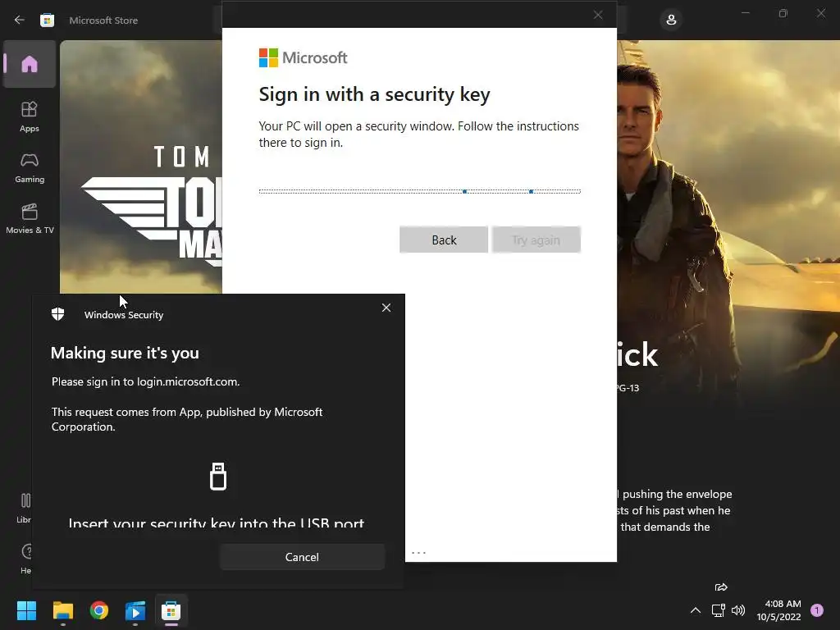Click the Try again button
This screenshot has height=630, width=840.
[x=536, y=240]
